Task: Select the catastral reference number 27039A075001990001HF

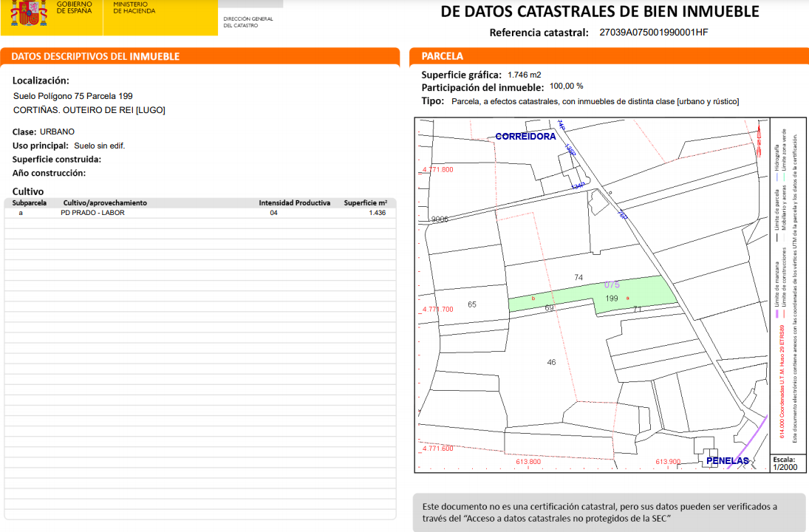Action: click(x=654, y=33)
